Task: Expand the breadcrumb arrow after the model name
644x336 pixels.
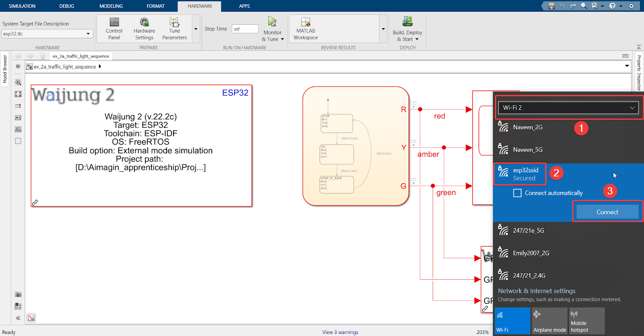Action: pos(100,66)
